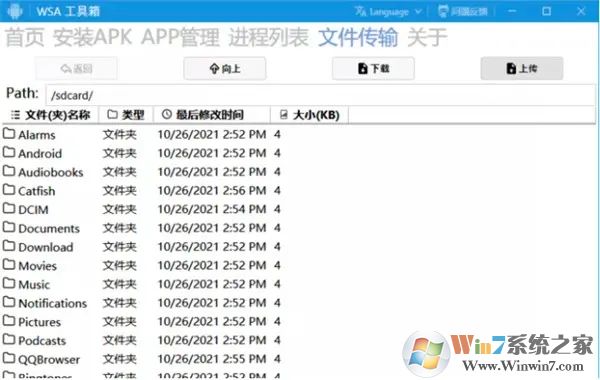Click the QQBrowser folder icon

[x=9, y=359]
